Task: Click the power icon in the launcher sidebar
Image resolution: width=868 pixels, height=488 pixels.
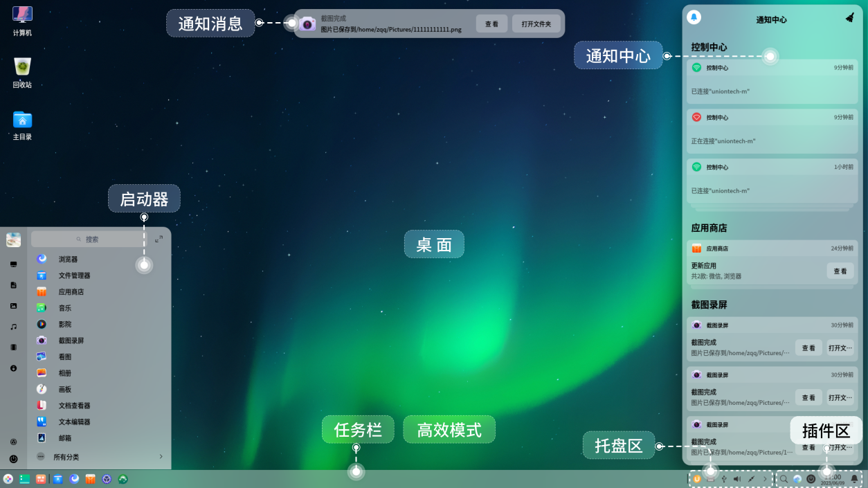Action: coord(13,458)
